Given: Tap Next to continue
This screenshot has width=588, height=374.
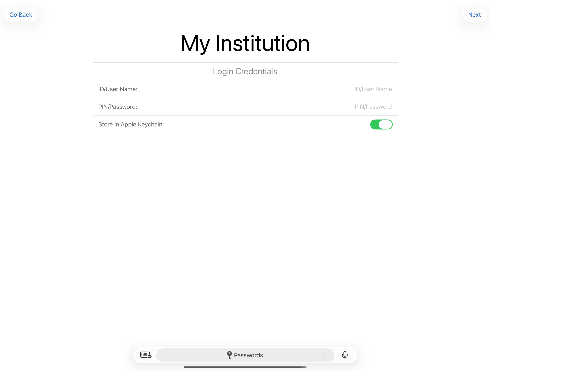Looking at the screenshot, I should click(474, 15).
